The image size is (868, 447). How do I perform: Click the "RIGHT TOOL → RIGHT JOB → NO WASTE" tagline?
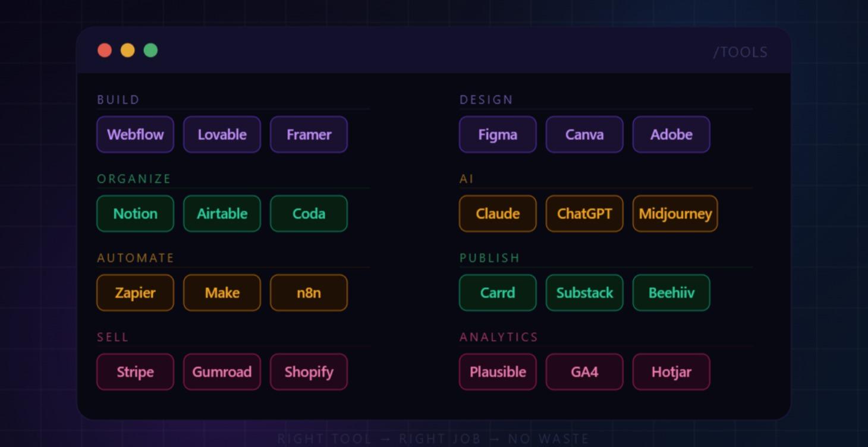pyautogui.click(x=433, y=439)
